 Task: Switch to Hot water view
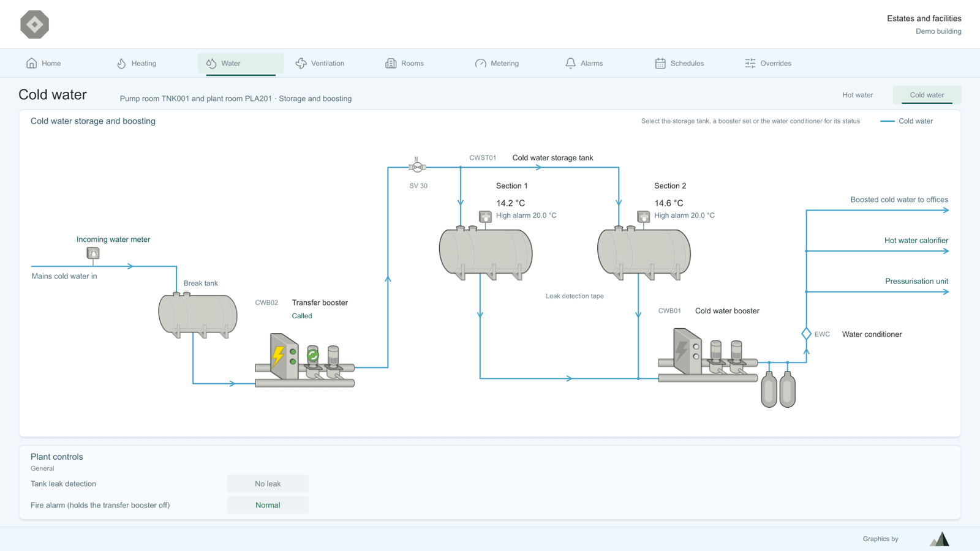click(858, 95)
